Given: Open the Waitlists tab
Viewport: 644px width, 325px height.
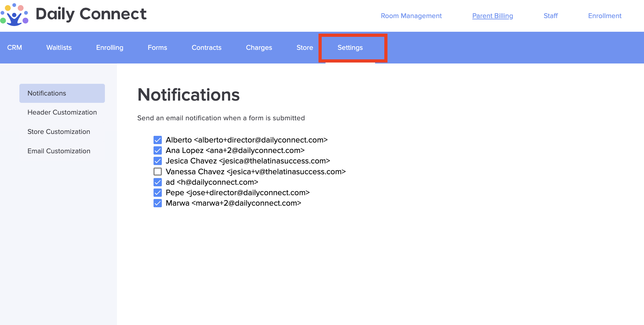Looking at the screenshot, I should tap(59, 48).
